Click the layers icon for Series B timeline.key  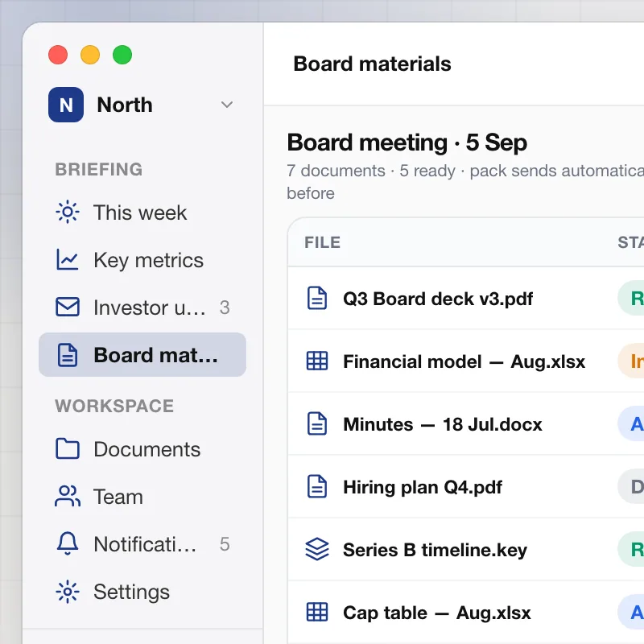tap(317, 550)
